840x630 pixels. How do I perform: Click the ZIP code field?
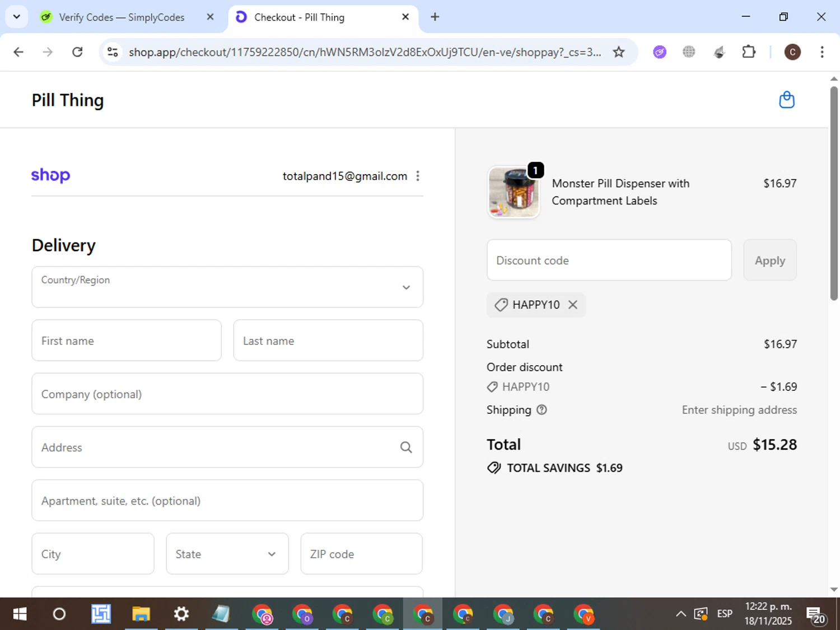tap(361, 554)
